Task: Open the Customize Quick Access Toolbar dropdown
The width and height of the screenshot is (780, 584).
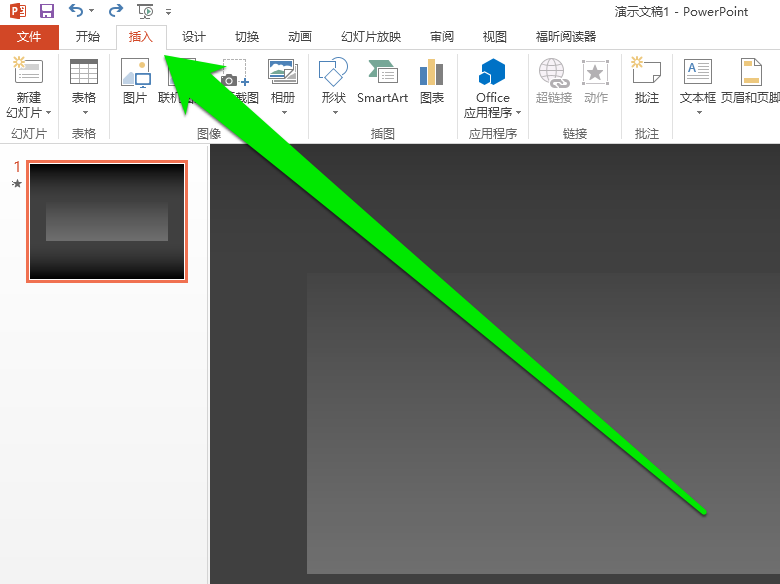Action: [168, 11]
